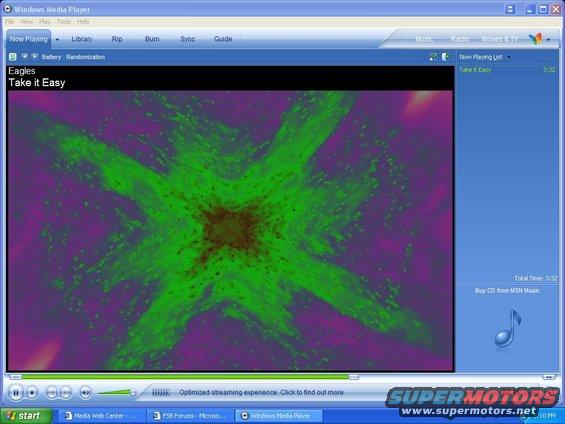Expand the online stores dropdown arrow
Viewport: 565px width, 424px height.
coord(548,40)
